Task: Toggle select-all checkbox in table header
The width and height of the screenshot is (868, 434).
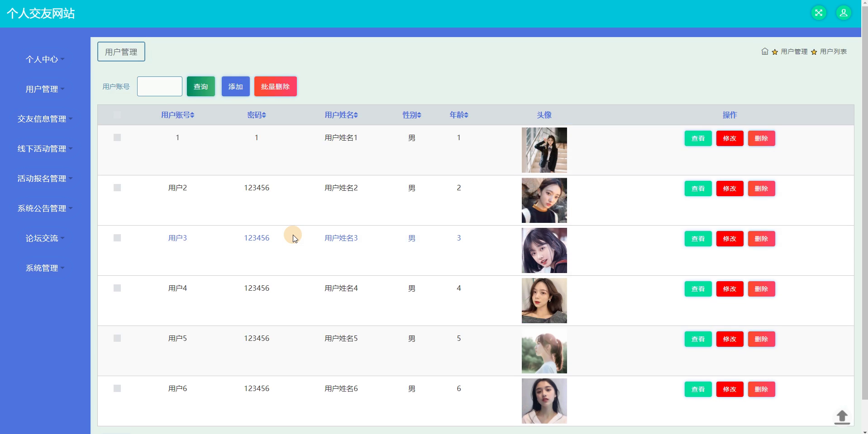Action: (x=117, y=115)
